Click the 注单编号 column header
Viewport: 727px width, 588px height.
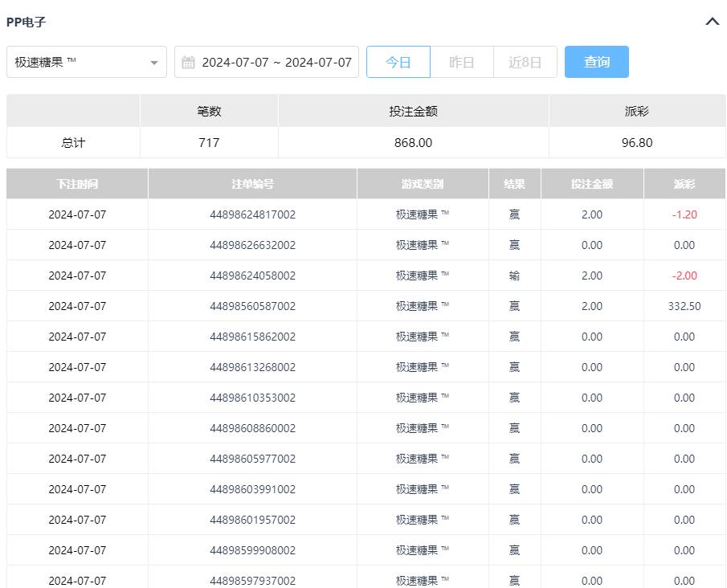point(252,184)
